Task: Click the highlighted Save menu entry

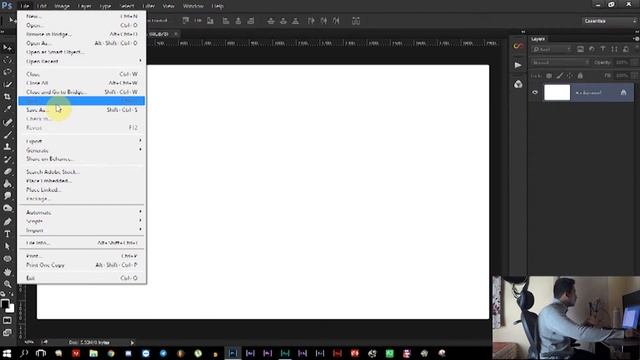Action: 82,101
